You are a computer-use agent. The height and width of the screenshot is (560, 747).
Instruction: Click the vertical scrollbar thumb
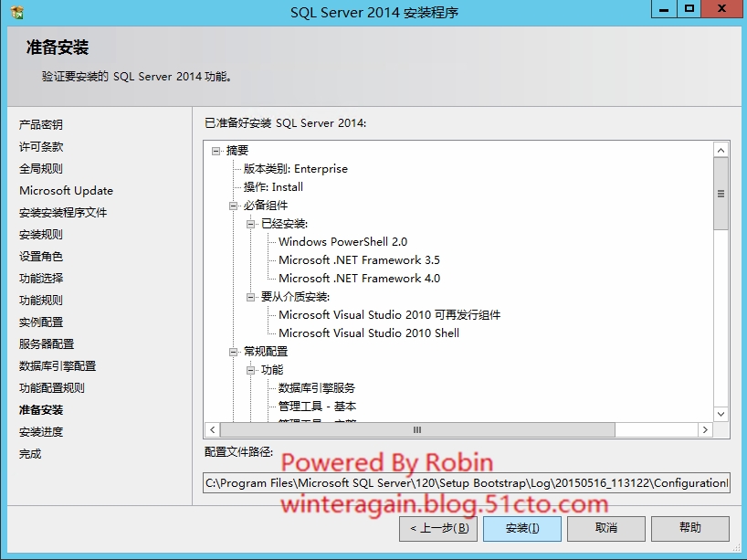pyautogui.click(x=721, y=194)
